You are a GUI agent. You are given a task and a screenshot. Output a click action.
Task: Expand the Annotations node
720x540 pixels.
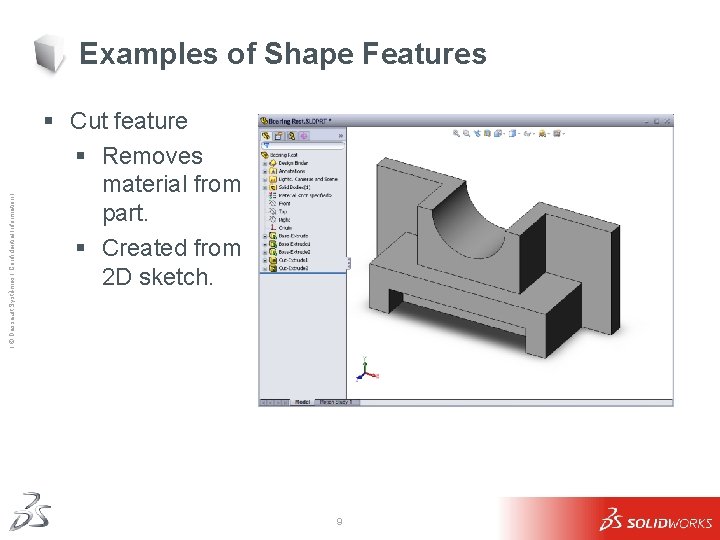click(265, 171)
